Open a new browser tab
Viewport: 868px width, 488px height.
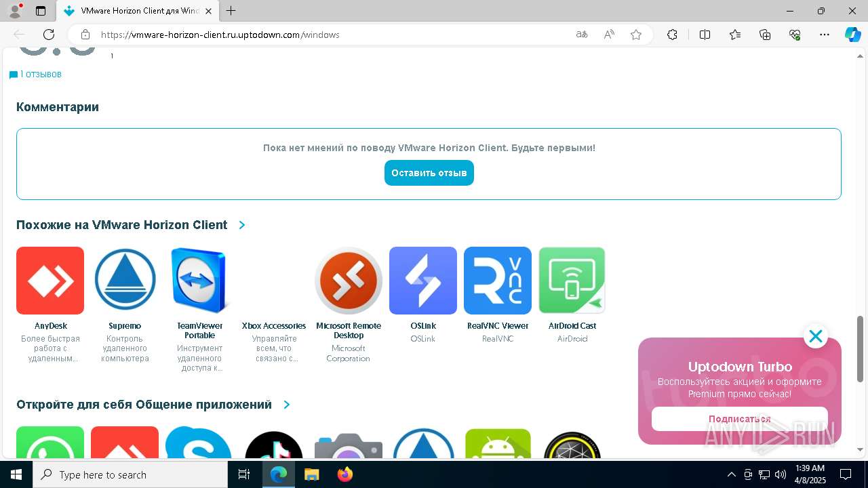pos(231,11)
